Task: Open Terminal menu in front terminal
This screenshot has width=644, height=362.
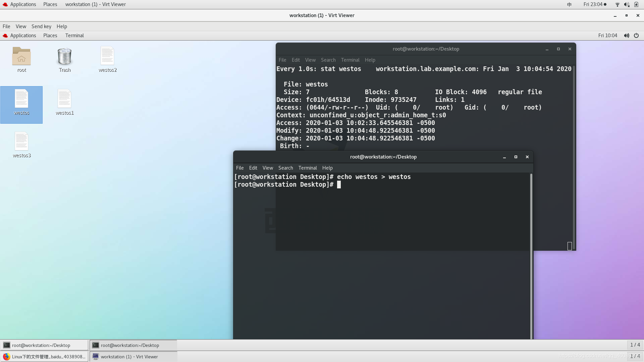Action: click(308, 168)
